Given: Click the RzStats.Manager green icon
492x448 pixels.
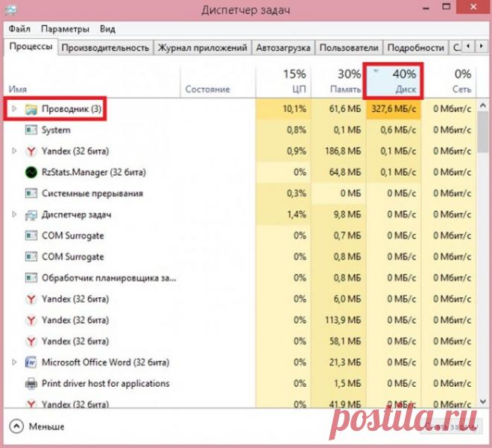Looking at the screenshot, I should [31, 172].
